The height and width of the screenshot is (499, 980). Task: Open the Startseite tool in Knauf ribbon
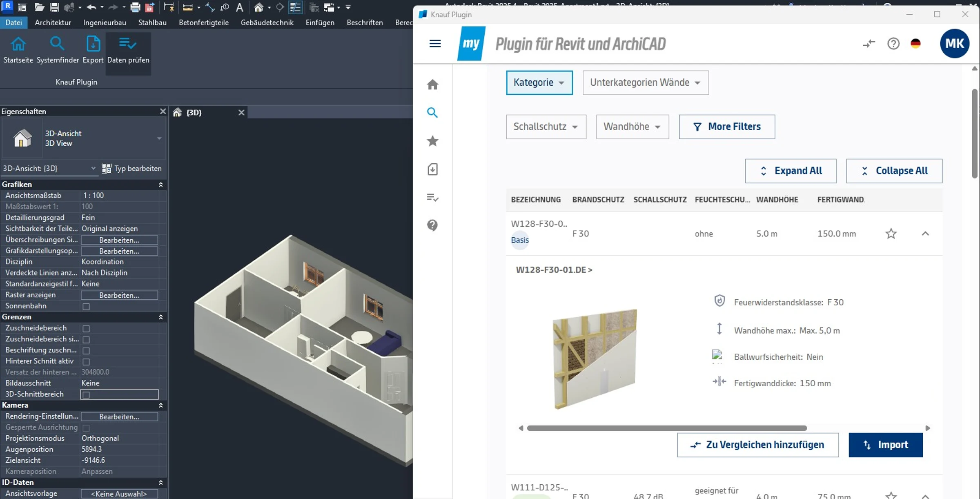click(x=18, y=50)
